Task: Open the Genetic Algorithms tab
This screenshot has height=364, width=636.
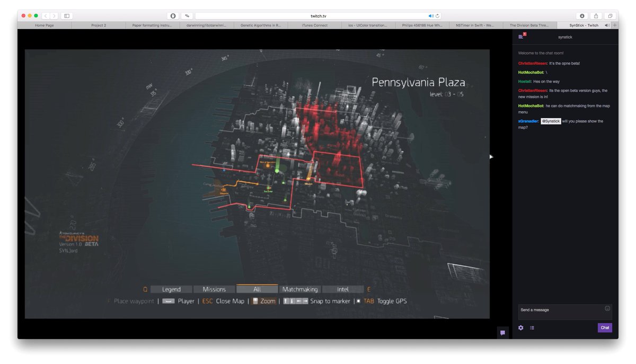Action: tap(261, 25)
